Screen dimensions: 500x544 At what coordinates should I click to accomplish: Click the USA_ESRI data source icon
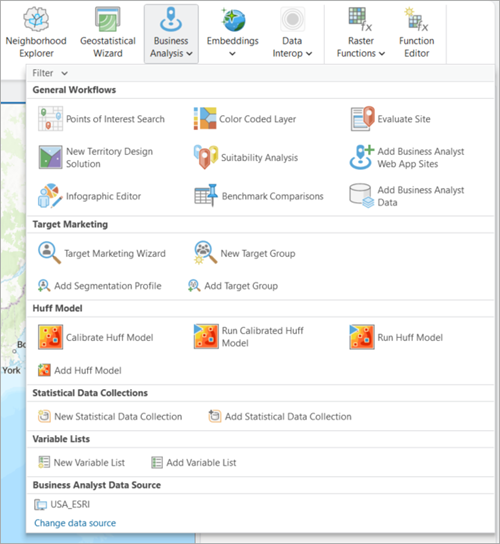click(40, 504)
